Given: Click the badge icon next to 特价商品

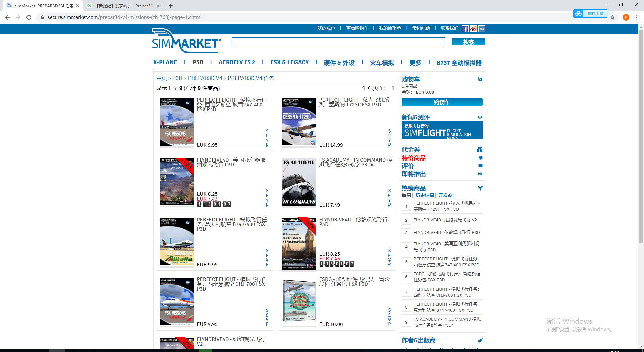Looking at the screenshot, I should pyautogui.click(x=480, y=158).
